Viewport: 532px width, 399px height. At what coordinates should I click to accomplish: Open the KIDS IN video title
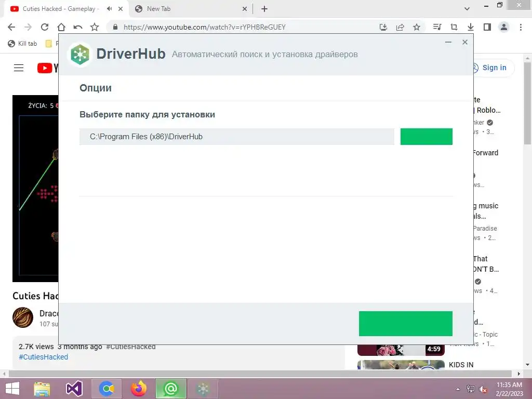pyautogui.click(x=461, y=365)
